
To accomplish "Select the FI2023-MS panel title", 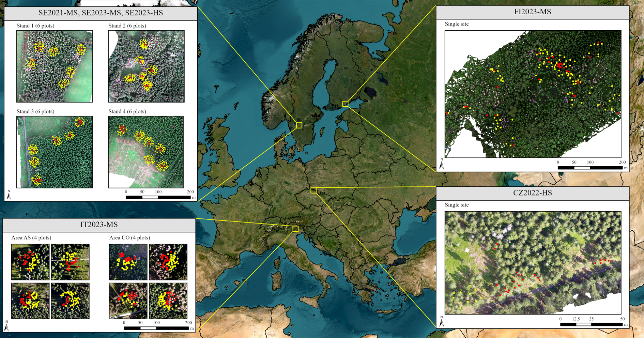I will pos(533,12).
